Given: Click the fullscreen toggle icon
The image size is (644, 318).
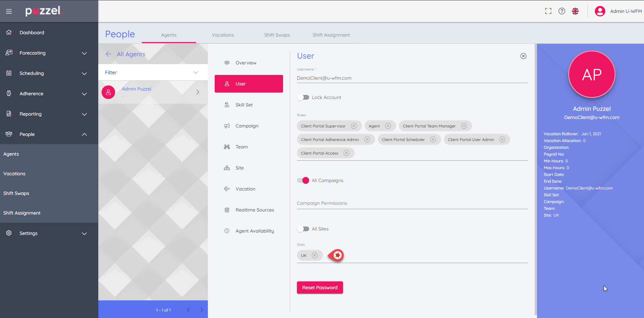Looking at the screenshot, I should click(x=548, y=11).
